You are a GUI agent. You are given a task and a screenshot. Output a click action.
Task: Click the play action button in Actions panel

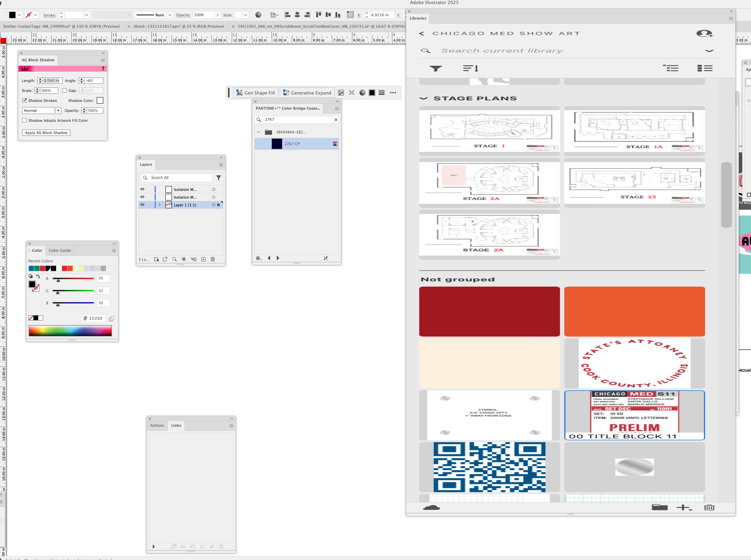tap(154, 547)
